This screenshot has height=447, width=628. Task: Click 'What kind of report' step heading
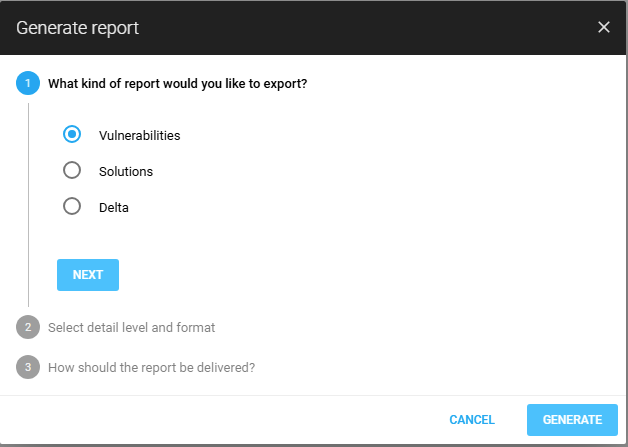[177, 84]
